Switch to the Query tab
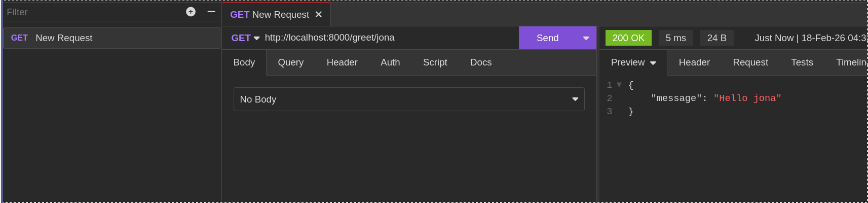The width and height of the screenshot is (868, 203). click(290, 62)
